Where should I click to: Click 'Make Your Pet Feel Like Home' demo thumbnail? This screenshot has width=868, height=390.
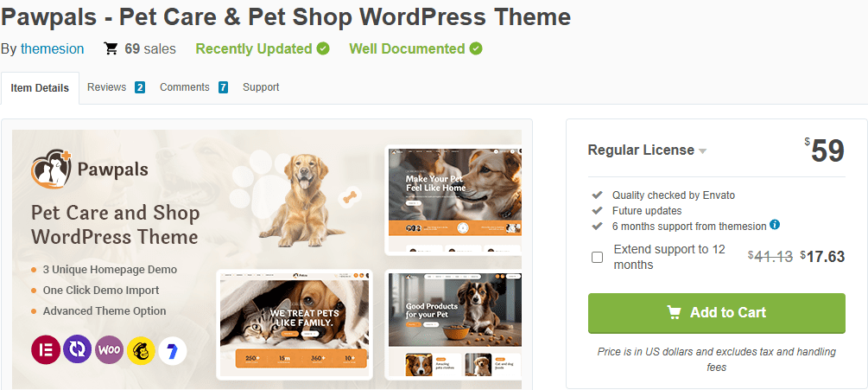[453, 200]
